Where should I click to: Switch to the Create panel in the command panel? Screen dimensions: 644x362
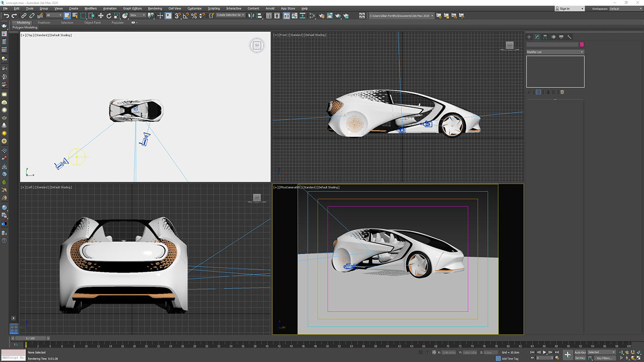pos(529,37)
